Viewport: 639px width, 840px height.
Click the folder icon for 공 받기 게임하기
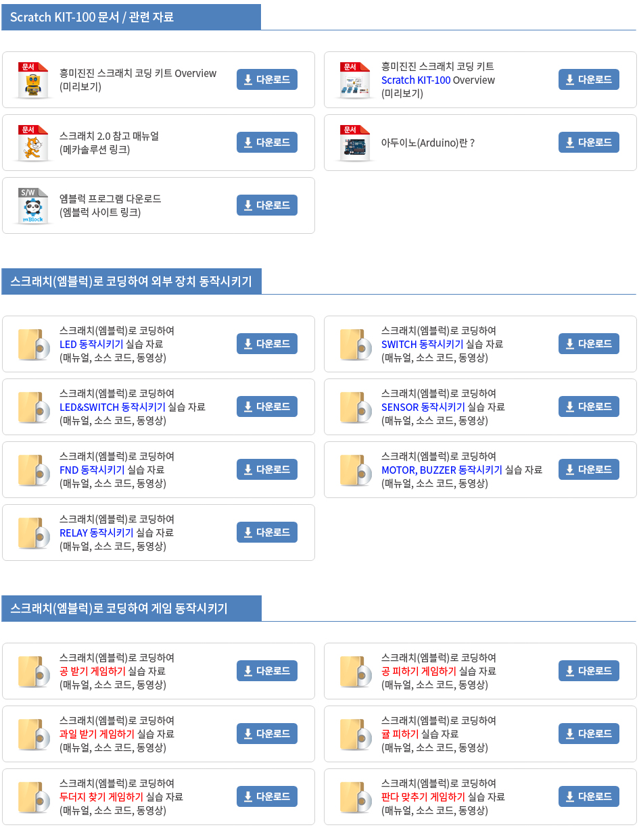pos(34,671)
